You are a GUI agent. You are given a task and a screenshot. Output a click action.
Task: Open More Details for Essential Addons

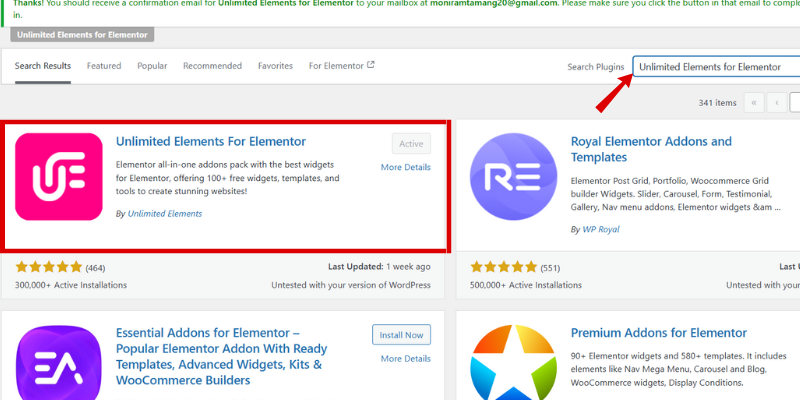(406, 359)
